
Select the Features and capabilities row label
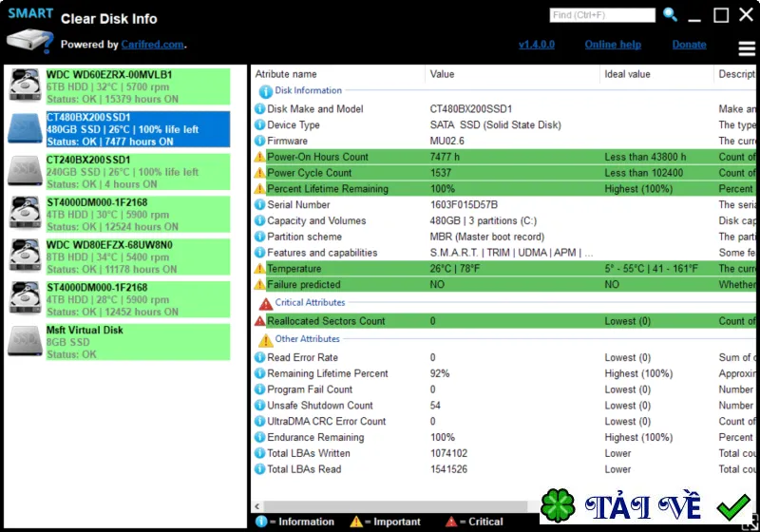tap(322, 253)
